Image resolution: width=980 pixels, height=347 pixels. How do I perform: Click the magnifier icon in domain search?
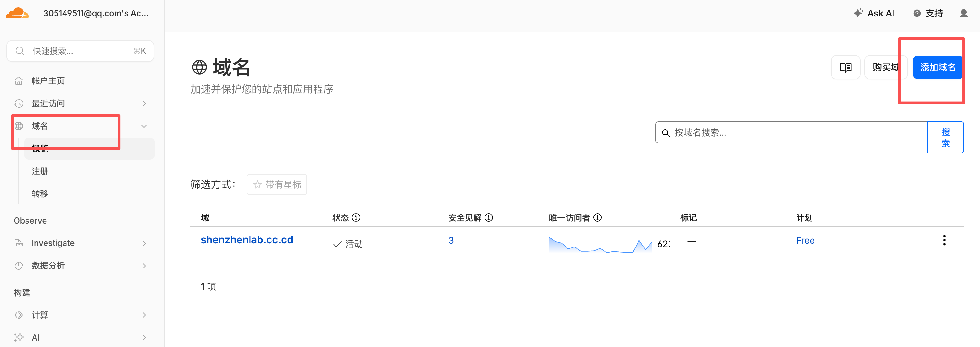point(666,133)
